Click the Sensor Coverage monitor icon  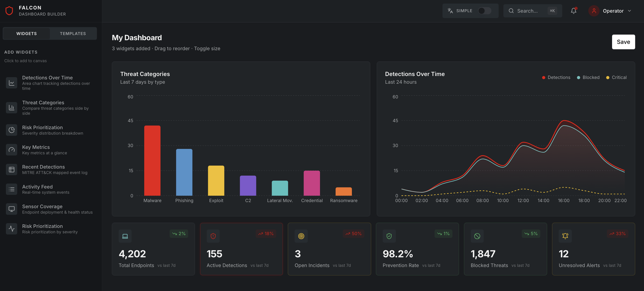(12, 209)
